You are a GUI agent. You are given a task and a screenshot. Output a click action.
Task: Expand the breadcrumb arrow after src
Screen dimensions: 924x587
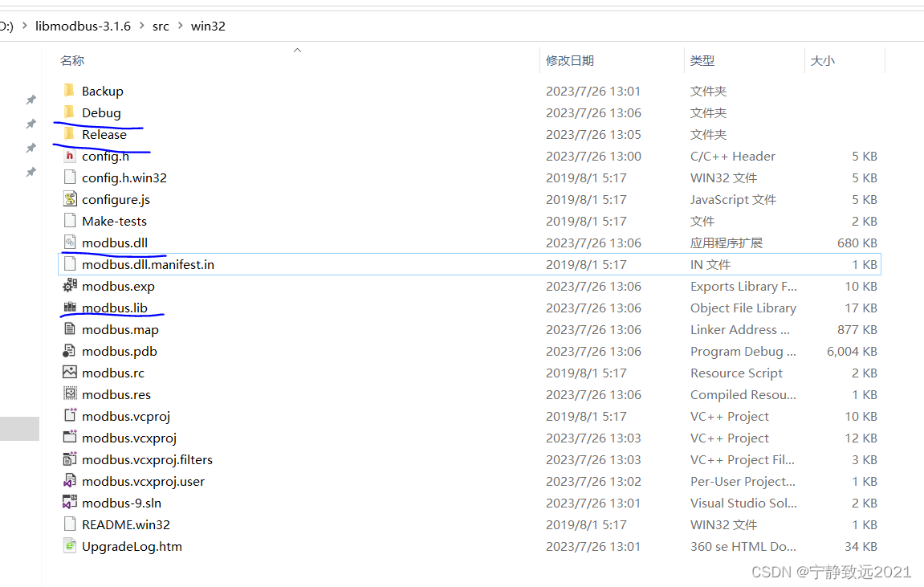(x=181, y=25)
